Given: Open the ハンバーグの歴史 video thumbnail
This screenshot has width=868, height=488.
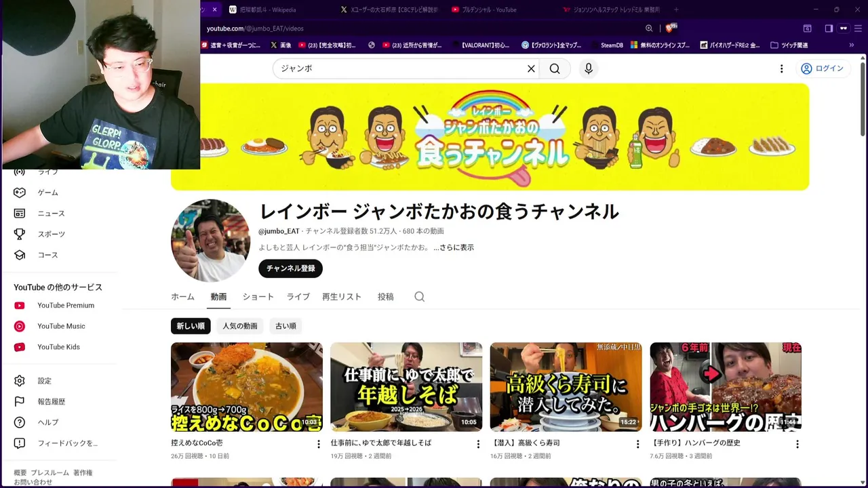Looking at the screenshot, I should pos(726,387).
